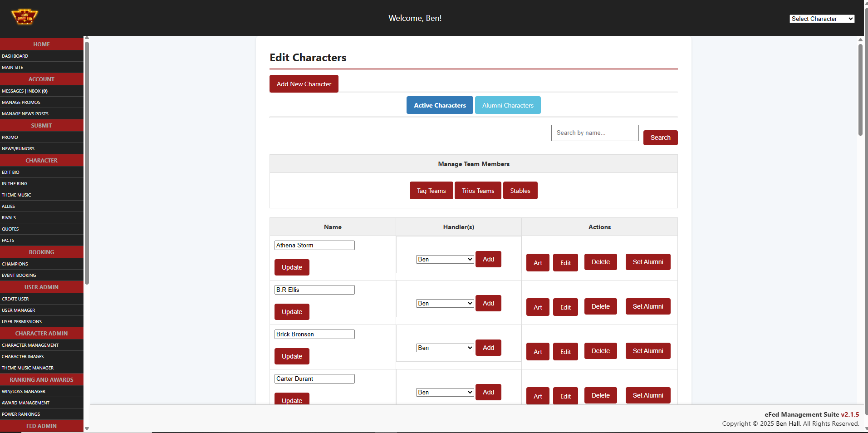Open Tag Teams management
The image size is (868, 433).
pyautogui.click(x=431, y=191)
